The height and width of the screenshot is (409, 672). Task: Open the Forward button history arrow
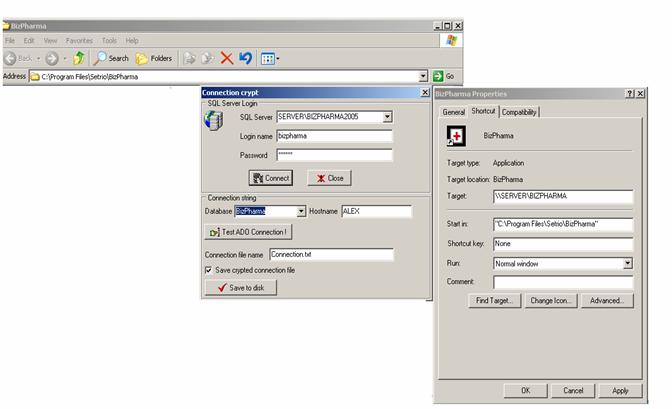click(65, 58)
